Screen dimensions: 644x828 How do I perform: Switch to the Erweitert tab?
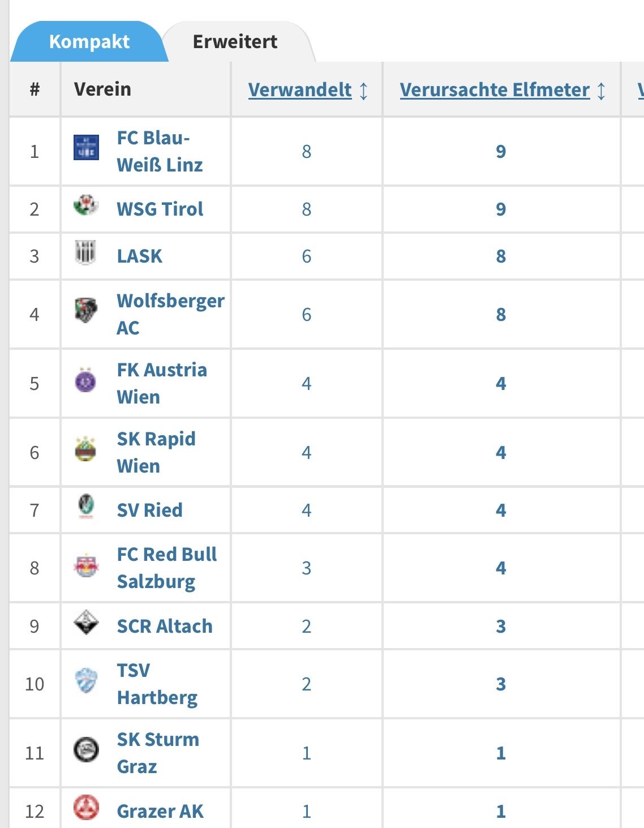click(235, 42)
